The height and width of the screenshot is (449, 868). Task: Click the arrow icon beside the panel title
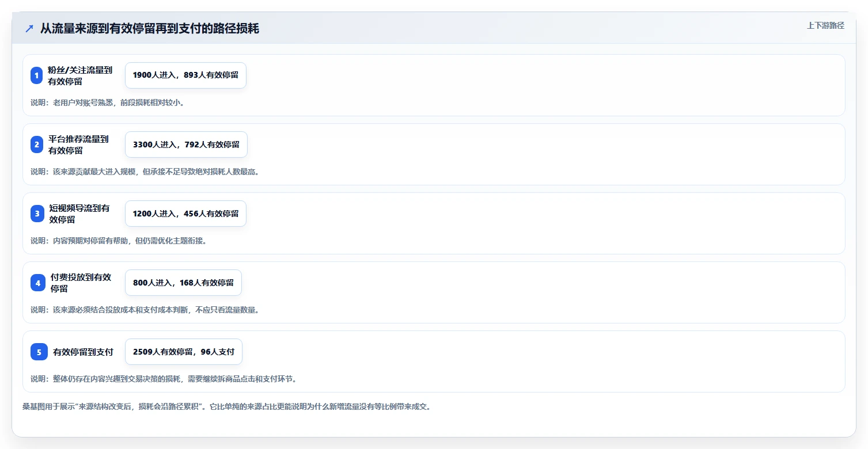29,28
